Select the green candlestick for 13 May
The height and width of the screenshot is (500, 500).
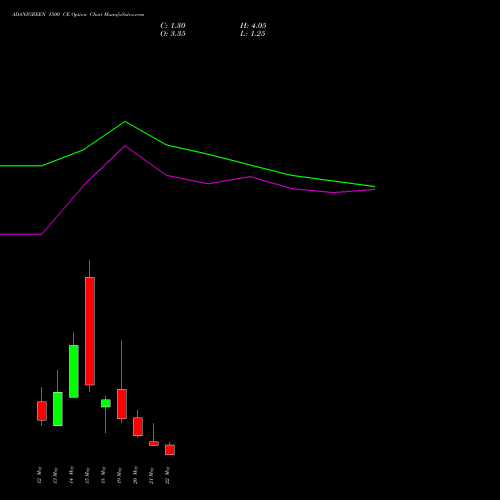click(x=58, y=409)
